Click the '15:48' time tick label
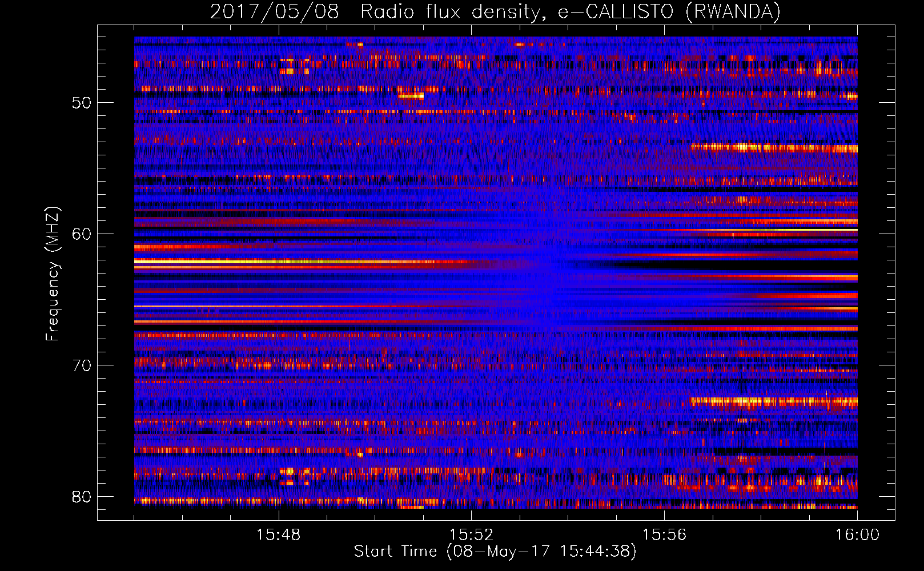 [279, 534]
